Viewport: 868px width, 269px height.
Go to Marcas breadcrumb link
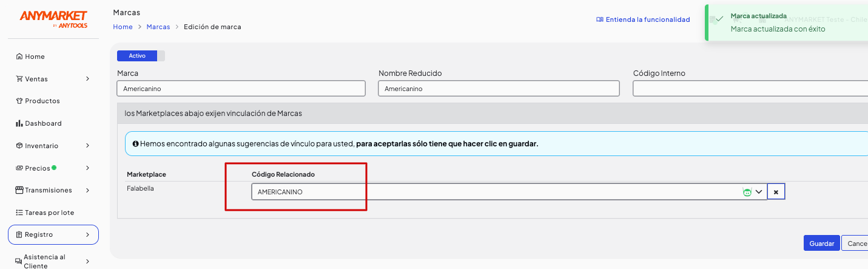click(x=158, y=27)
